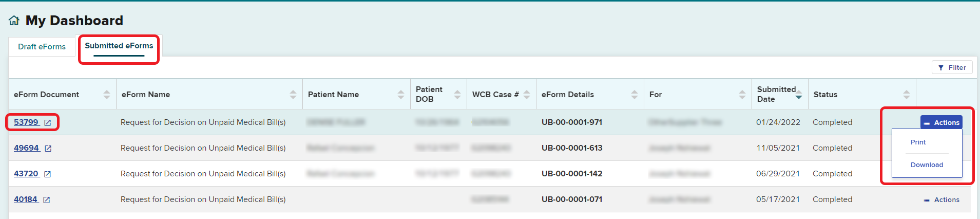Select the Submitted eForms tab
Viewport: 980px width, 219px height.
119,46
